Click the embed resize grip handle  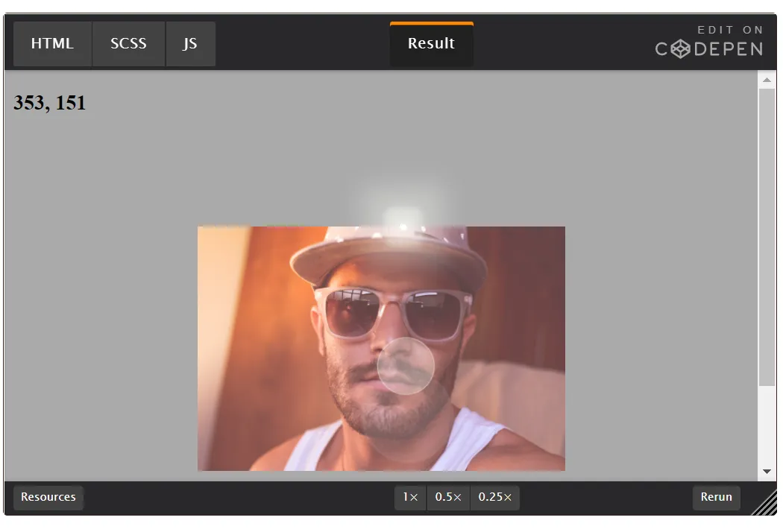pos(764,502)
